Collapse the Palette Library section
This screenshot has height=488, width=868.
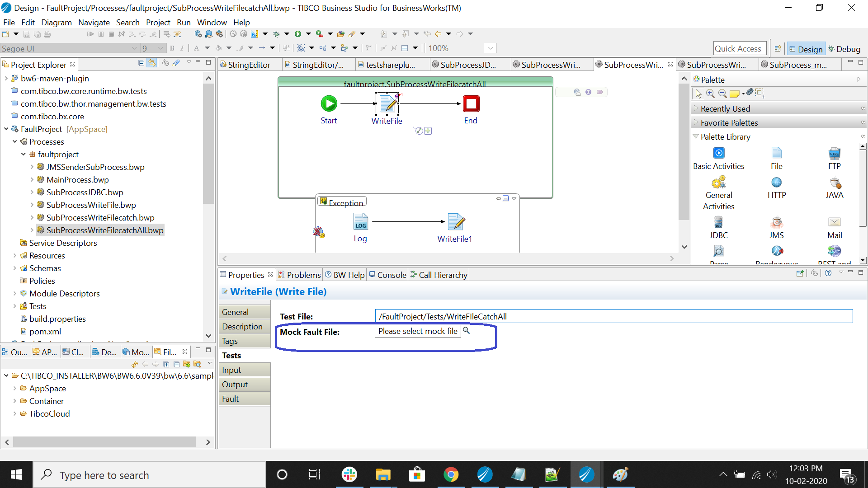click(x=696, y=136)
